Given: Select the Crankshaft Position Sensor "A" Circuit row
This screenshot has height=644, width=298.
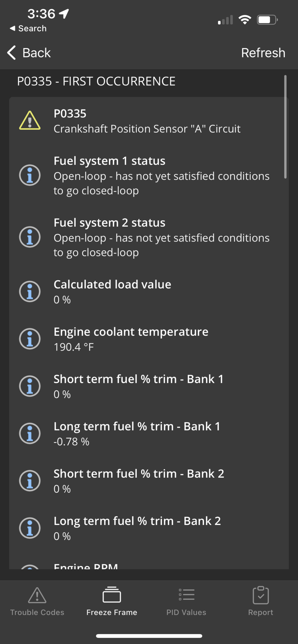Looking at the screenshot, I should tap(147, 128).
